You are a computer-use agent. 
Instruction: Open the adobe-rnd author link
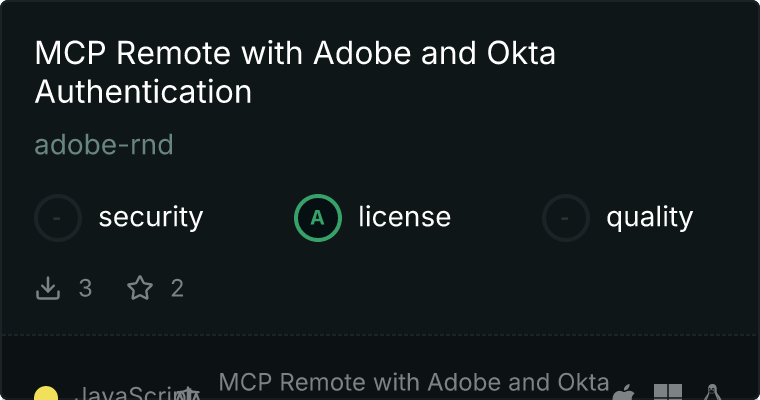[104, 145]
